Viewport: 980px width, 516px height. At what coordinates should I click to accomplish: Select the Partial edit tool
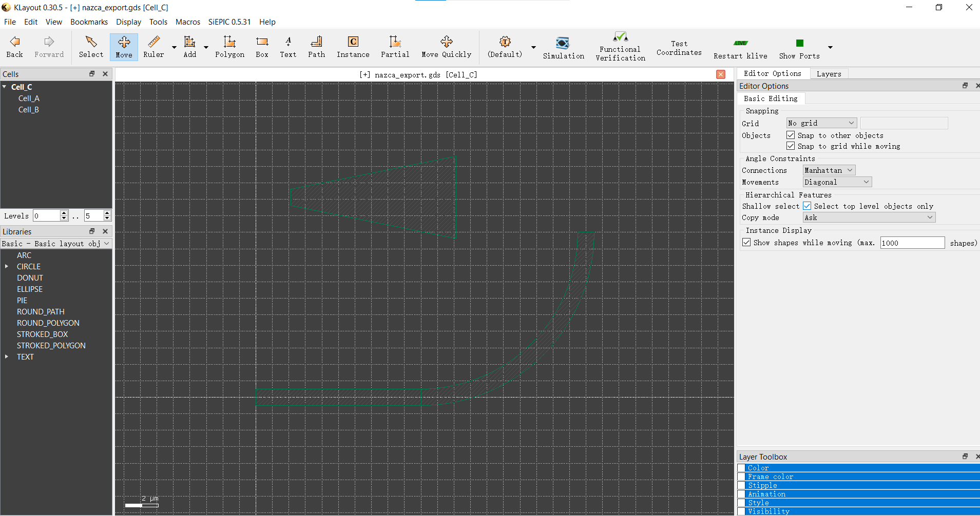(x=395, y=47)
